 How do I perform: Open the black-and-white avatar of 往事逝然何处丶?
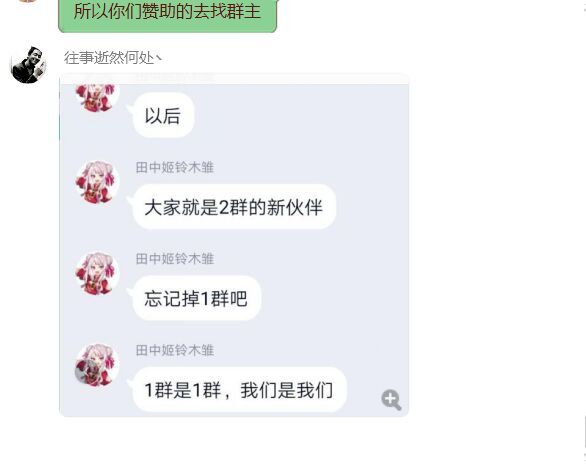(x=29, y=65)
